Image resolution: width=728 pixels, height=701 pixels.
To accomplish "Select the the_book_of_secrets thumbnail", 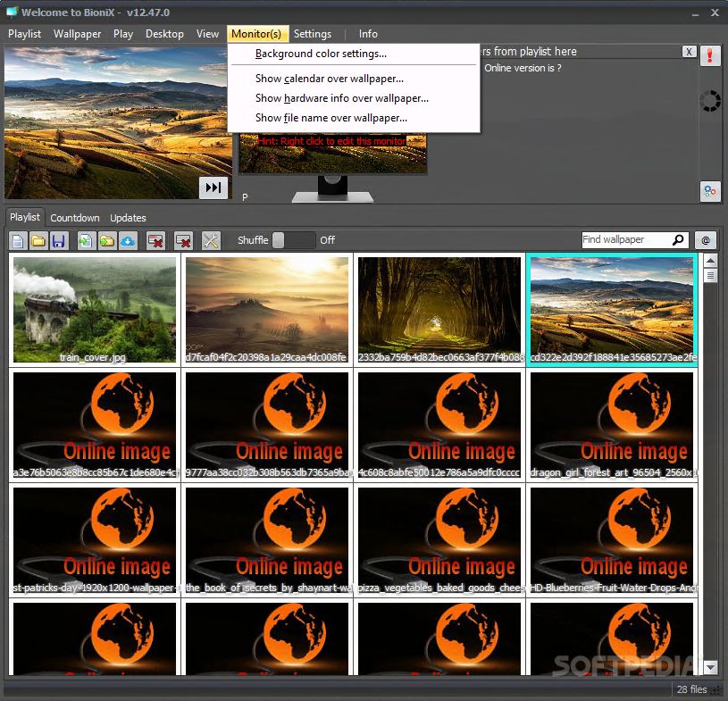I will click(267, 540).
